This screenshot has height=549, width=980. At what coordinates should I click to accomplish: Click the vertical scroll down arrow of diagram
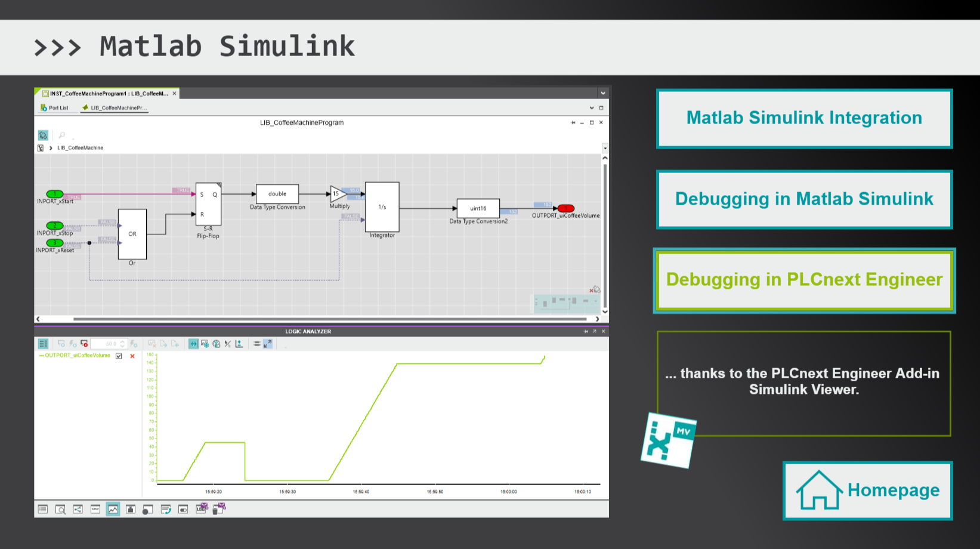(605, 311)
